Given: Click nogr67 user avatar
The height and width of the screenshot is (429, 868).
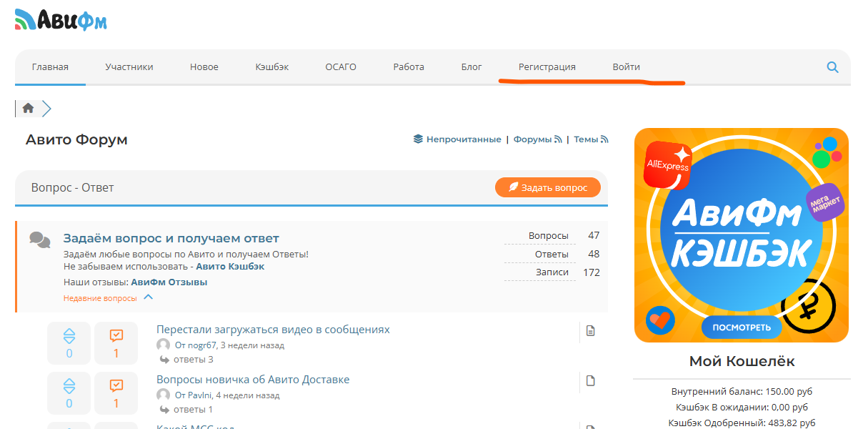Looking at the screenshot, I should pos(163,345).
